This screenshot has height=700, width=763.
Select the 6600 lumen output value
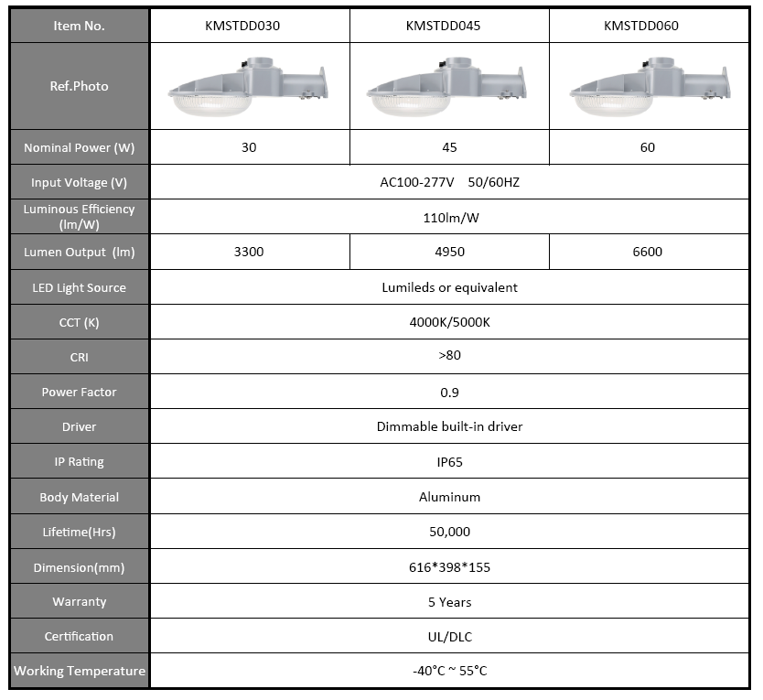tap(648, 252)
